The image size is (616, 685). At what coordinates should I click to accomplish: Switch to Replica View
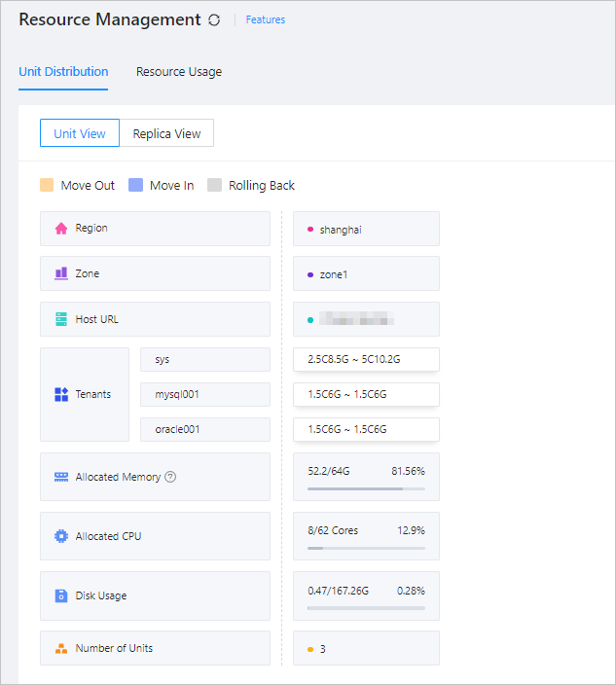click(166, 133)
